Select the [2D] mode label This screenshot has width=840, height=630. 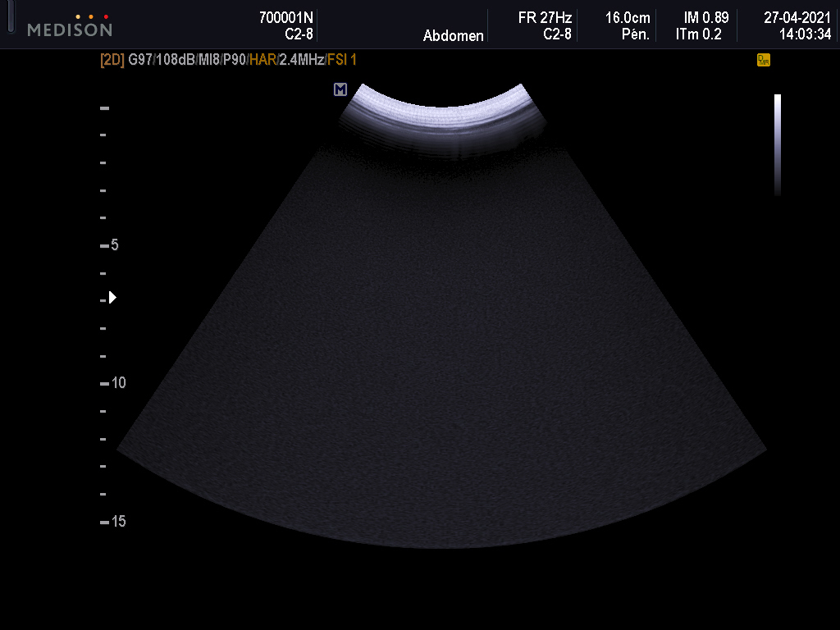(112, 60)
